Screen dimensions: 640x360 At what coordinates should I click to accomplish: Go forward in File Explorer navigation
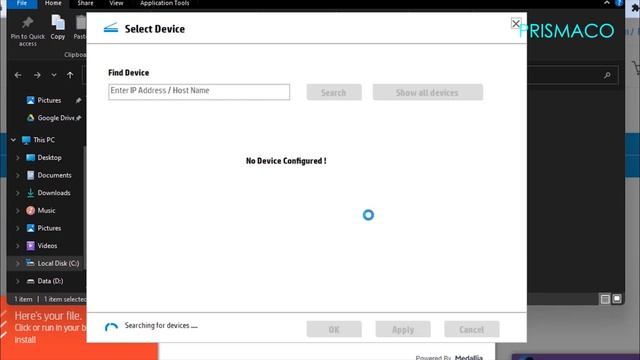(37, 75)
